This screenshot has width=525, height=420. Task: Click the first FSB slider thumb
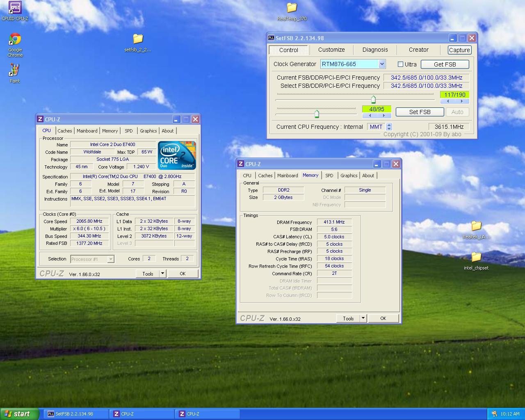(x=373, y=99)
